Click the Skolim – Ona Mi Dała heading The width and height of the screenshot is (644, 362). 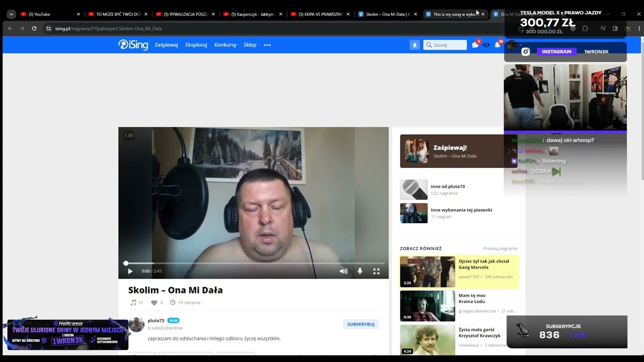[176, 290]
